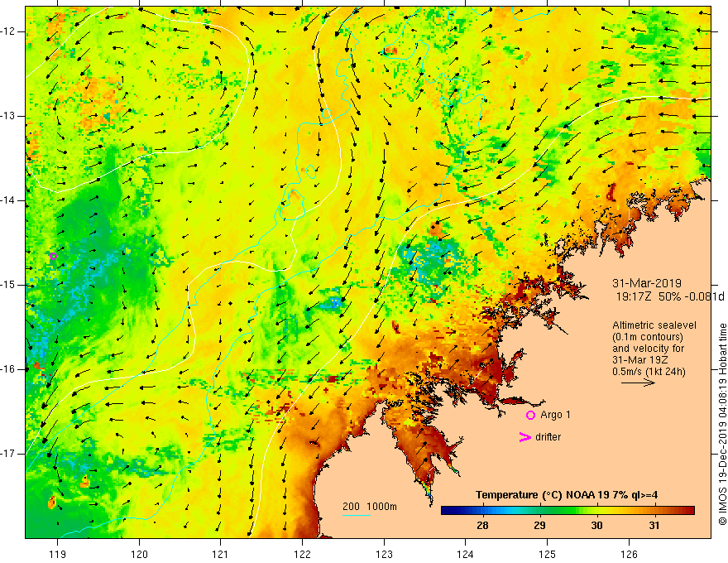Click the '19:17Z 50% -0.081d' text
Screen dimensions: 728x563
[670, 296]
